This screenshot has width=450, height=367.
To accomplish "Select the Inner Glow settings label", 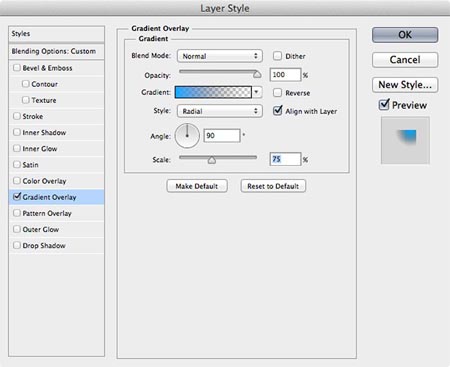I will (x=40, y=149).
